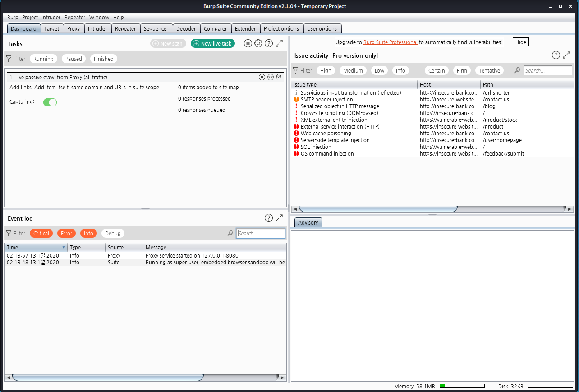Pause the Live passive crawl task

[x=262, y=77]
